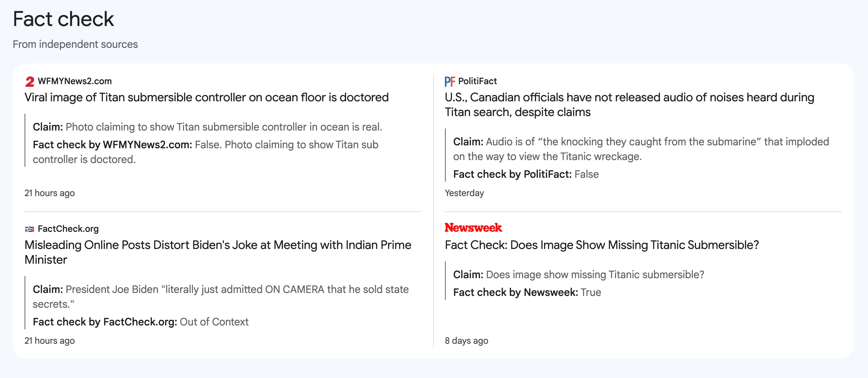Click the 21 hours ago timestamp under WFMYNews2

pyautogui.click(x=50, y=193)
